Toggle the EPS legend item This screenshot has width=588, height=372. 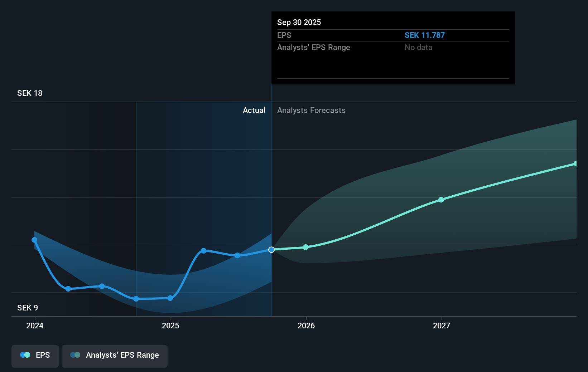click(35, 356)
